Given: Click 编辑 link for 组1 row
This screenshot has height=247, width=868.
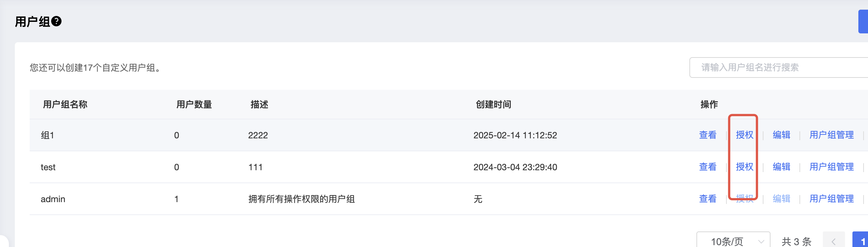Looking at the screenshot, I should 781,135.
